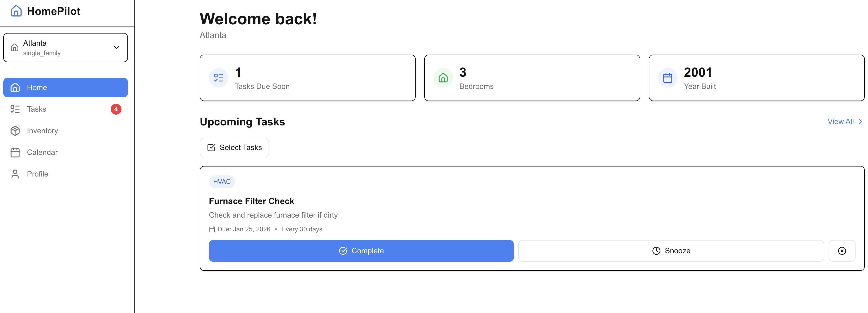Mark Furnace Filter Check as Complete
The image size is (868, 313).
pos(361,251)
